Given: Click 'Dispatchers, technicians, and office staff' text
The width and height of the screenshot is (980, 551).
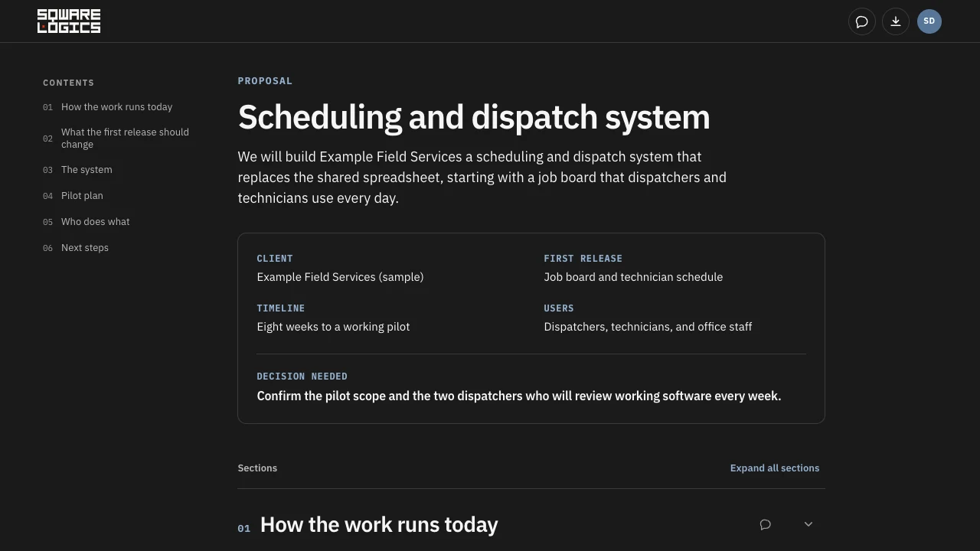Looking at the screenshot, I should pos(648,327).
